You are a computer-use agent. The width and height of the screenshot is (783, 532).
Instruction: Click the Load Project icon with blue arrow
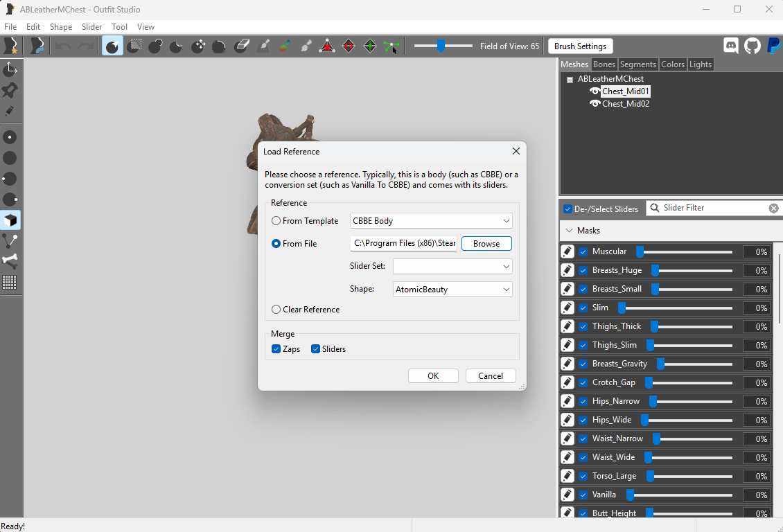point(37,46)
